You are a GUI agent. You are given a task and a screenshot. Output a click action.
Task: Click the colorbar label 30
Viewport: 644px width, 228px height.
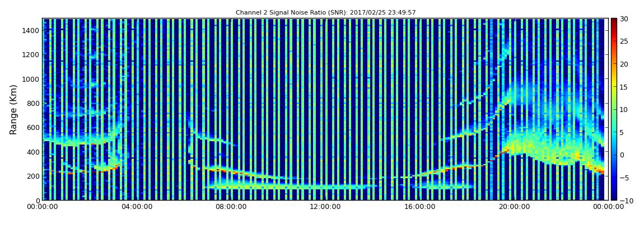625,18
